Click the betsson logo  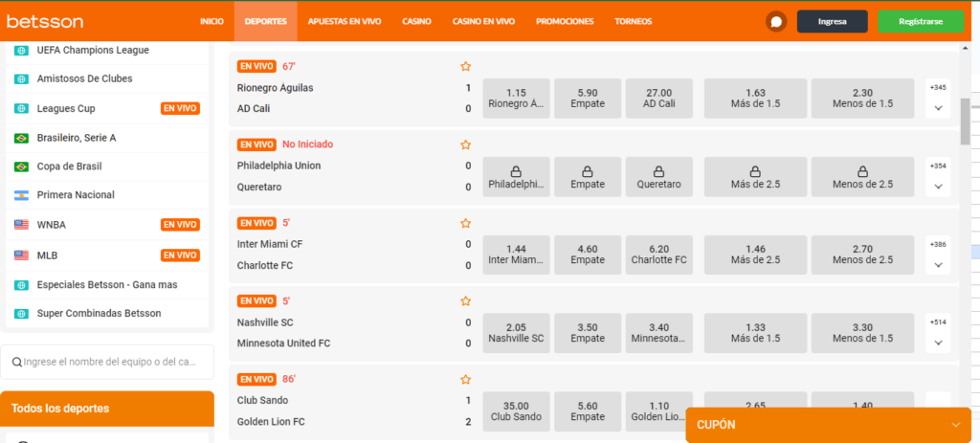click(x=44, y=21)
